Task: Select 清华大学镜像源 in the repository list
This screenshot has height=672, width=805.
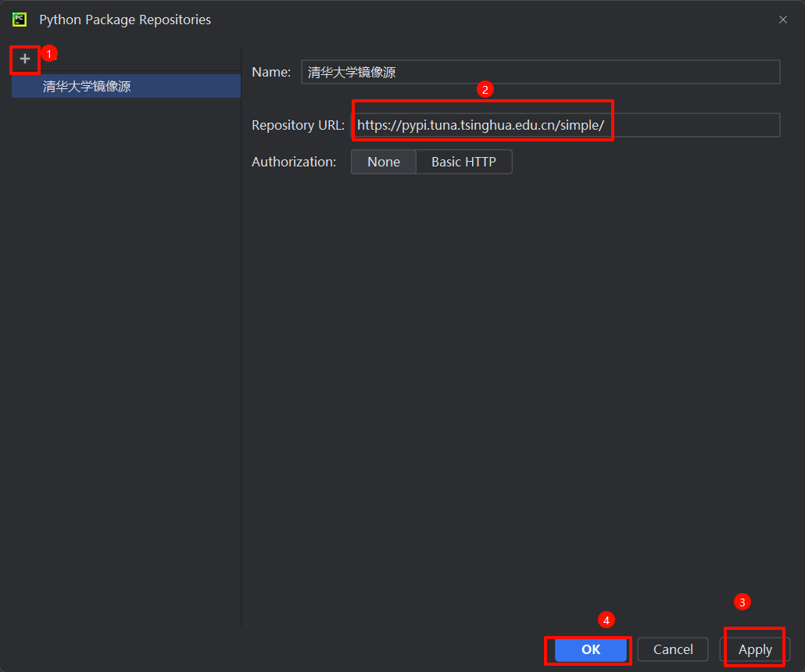Action: coord(126,86)
